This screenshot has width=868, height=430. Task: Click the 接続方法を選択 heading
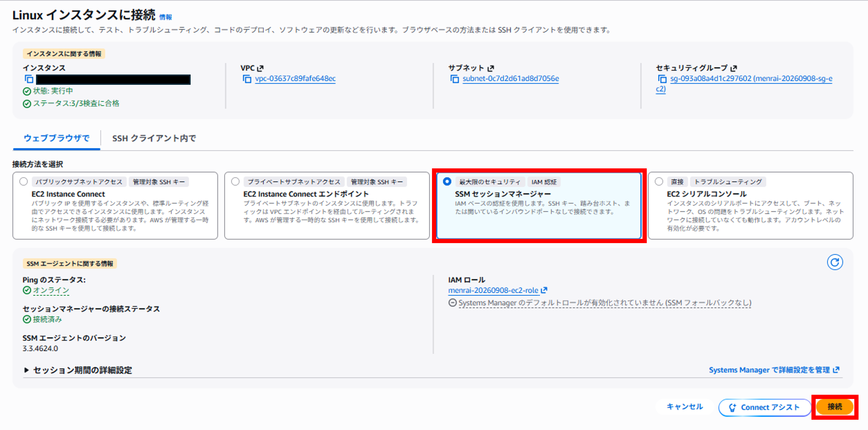tap(38, 164)
